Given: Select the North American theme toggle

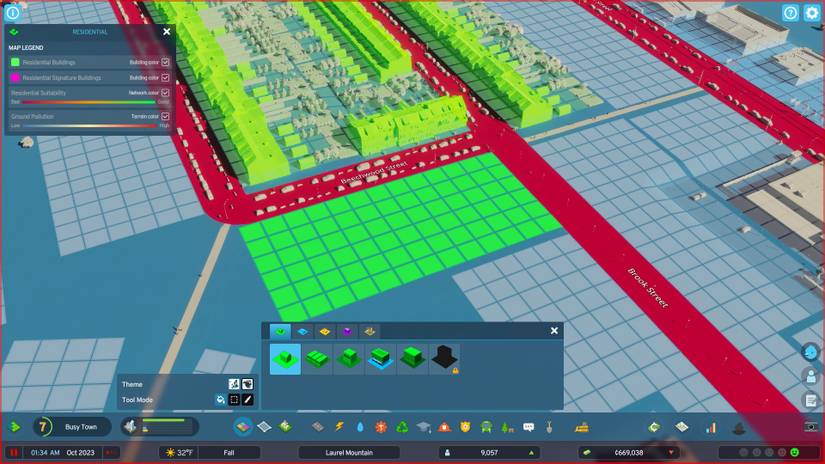Looking at the screenshot, I should [x=247, y=384].
